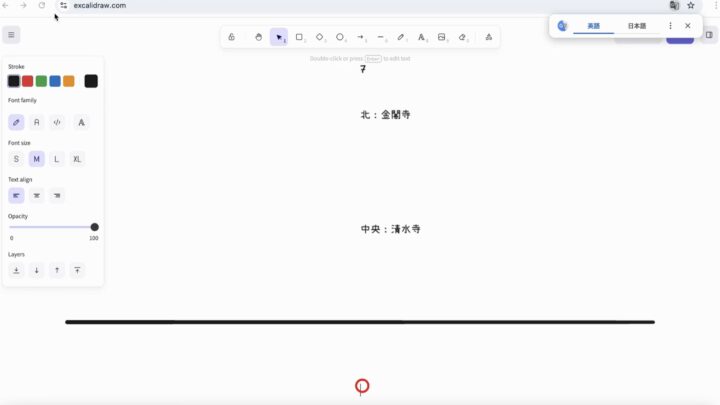Open more tools shapes menu

(488, 37)
